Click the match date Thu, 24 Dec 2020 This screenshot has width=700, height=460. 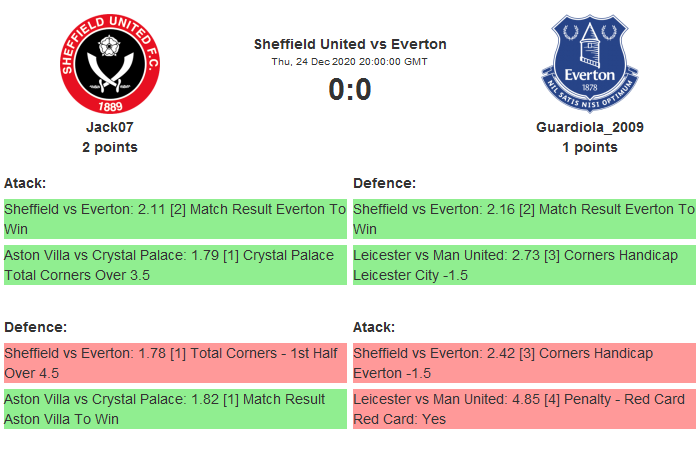(350, 61)
